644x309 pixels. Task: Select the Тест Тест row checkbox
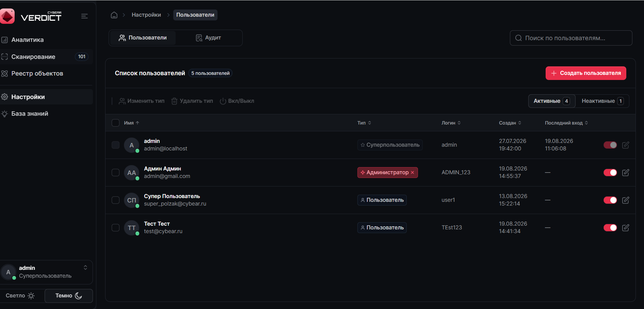pos(116,228)
